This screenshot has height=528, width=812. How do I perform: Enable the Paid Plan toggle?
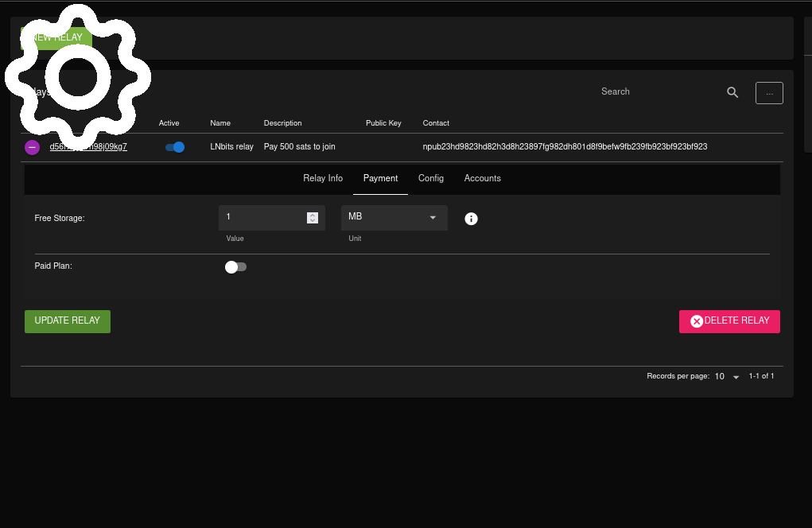tap(235, 267)
